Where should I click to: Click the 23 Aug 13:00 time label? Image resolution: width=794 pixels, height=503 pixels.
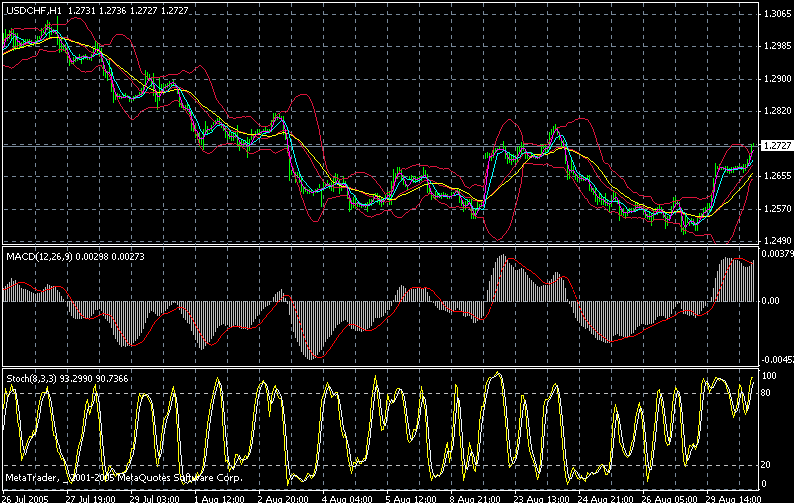[539, 498]
